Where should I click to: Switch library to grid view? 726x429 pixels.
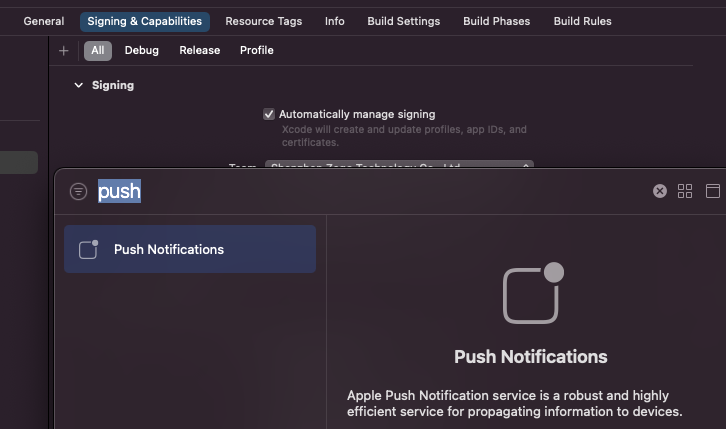(685, 191)
